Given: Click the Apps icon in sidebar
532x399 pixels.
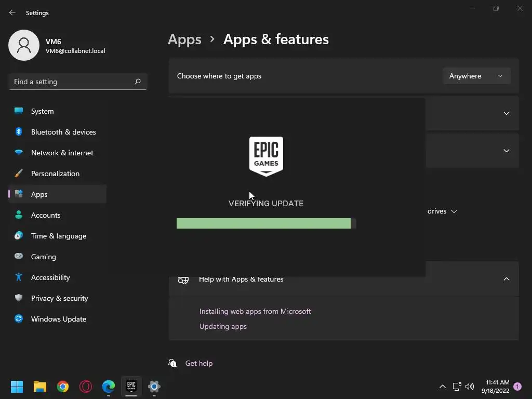Looking at the screenshot, I should (x=19, y=194).
